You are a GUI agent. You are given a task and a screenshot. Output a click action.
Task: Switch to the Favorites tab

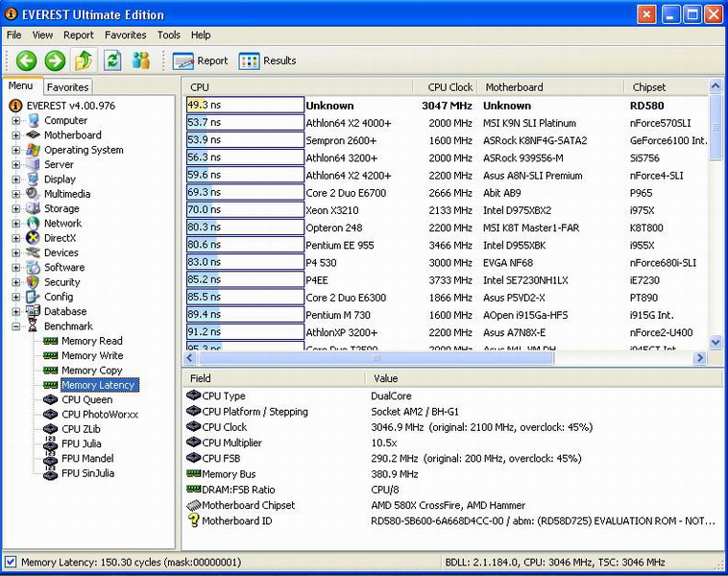point(68,87)
